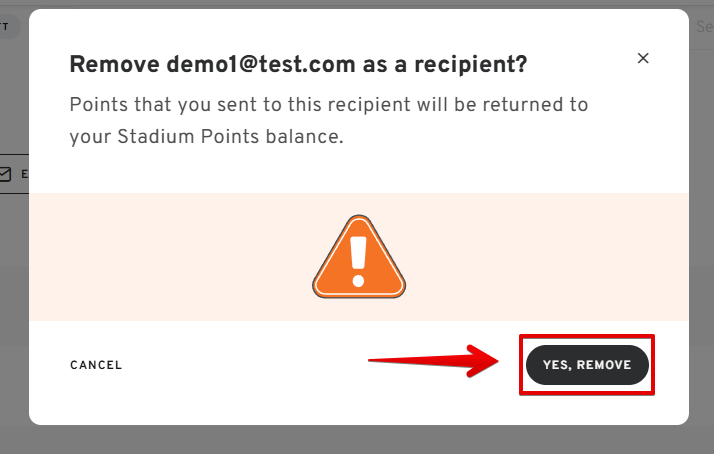Confirm with the Yes, Remove button

tap(587, 365)
